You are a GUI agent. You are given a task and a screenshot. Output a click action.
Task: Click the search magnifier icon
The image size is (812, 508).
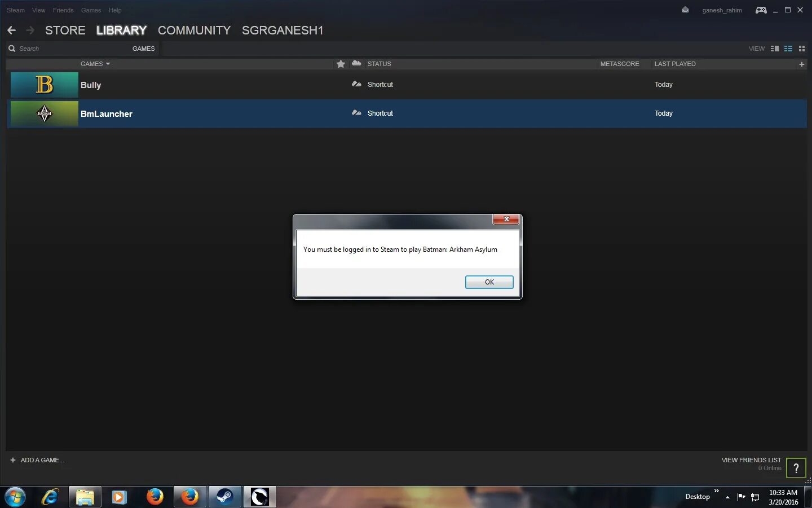12,49
